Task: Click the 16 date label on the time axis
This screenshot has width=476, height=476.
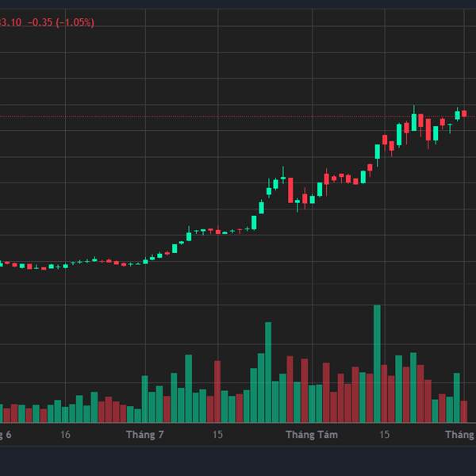Action: tap(65, 435)
